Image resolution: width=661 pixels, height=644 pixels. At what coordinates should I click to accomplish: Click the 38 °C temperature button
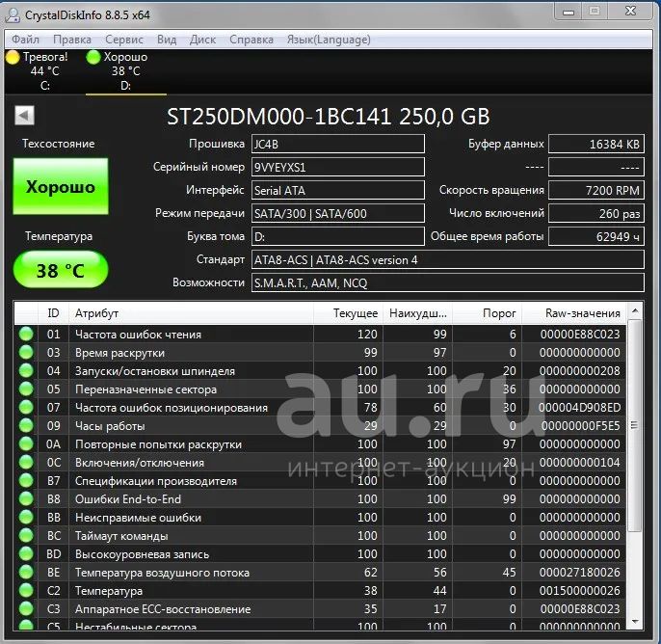[61, 270]
